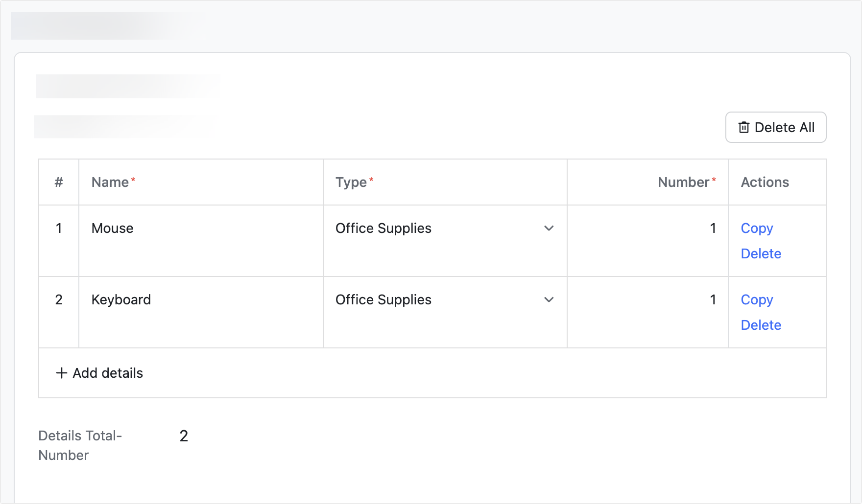Click the Details Total-Number value
The height and width of the screenshot is (504, 862).
[184, 435]
